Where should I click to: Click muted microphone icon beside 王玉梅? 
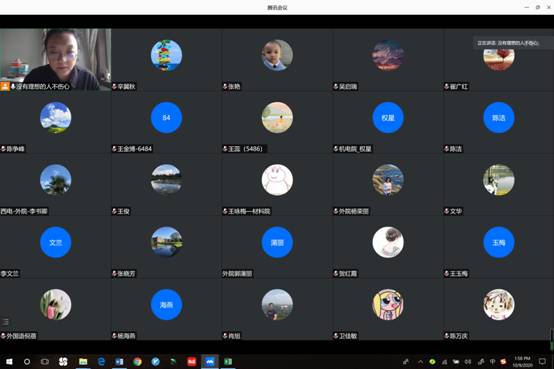[x=447, y=274]
